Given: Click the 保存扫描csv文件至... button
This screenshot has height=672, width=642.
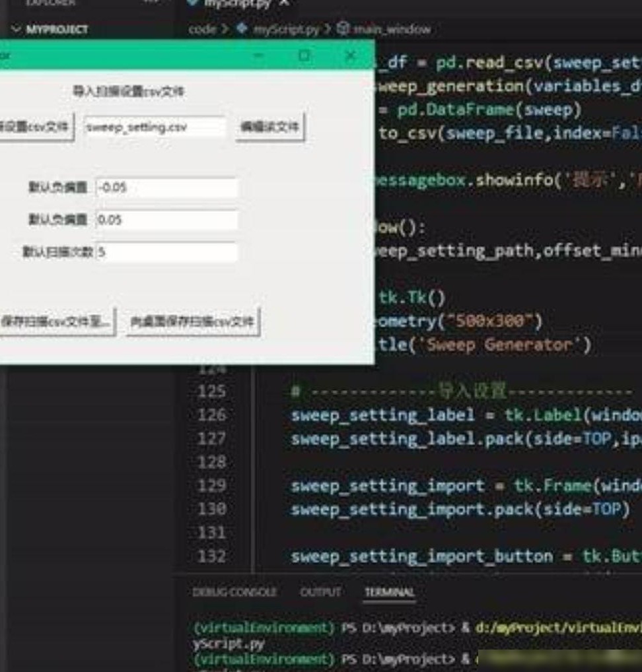Looking at the screenshot, I should (x=57, y=321).
